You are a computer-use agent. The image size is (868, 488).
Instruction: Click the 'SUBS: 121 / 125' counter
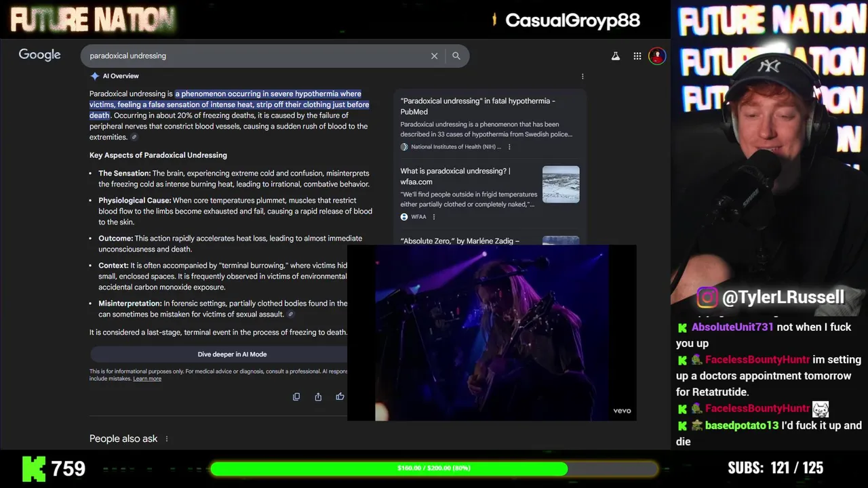[775, 468]
